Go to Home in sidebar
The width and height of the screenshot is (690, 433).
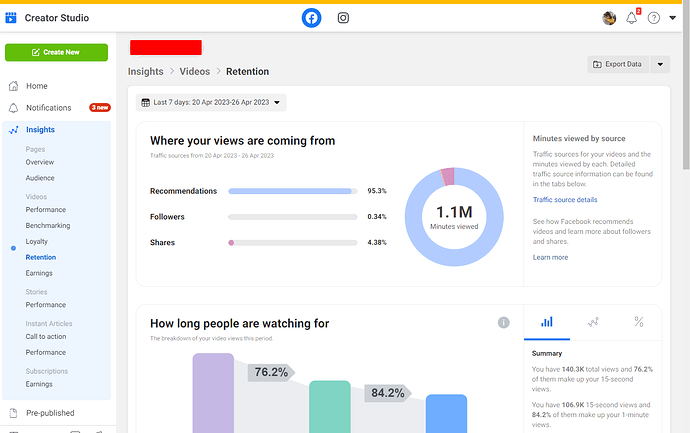tap(37, 86)
